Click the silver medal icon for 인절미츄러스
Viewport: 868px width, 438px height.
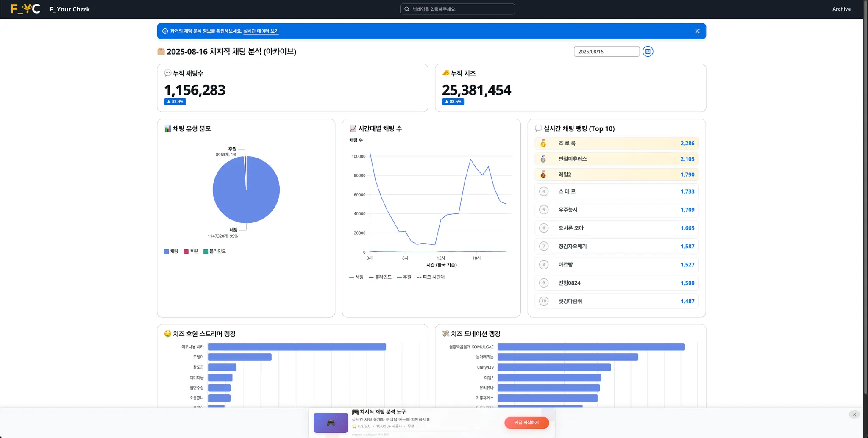(543, 159)
